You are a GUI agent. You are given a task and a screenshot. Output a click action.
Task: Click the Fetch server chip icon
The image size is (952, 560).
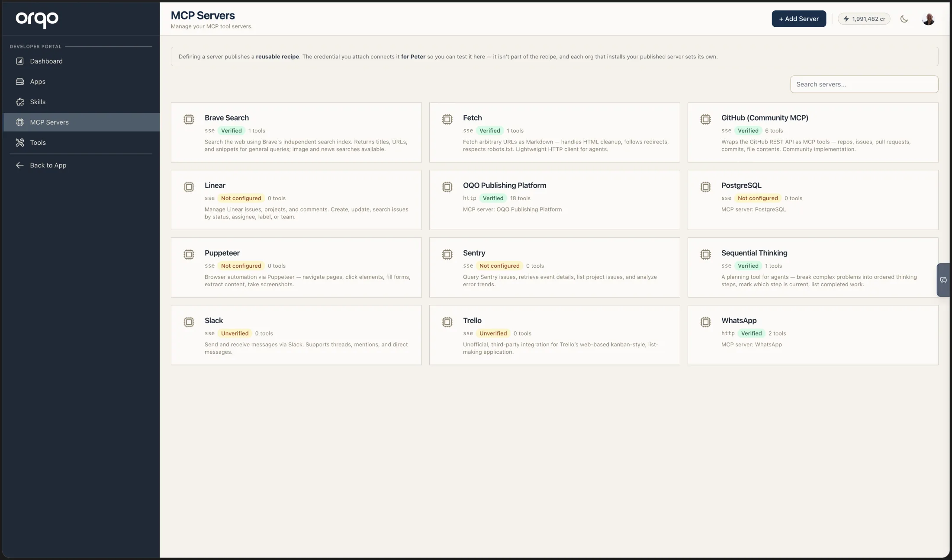[447, 119]
